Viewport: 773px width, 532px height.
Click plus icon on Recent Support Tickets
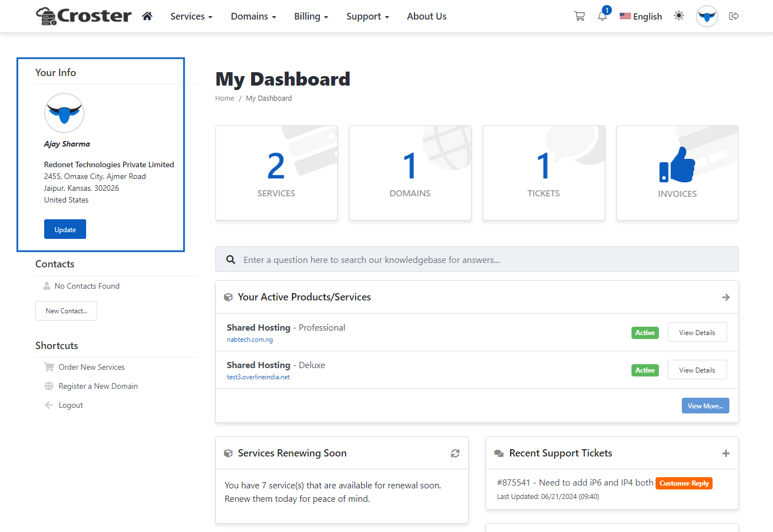pos(725,453)
